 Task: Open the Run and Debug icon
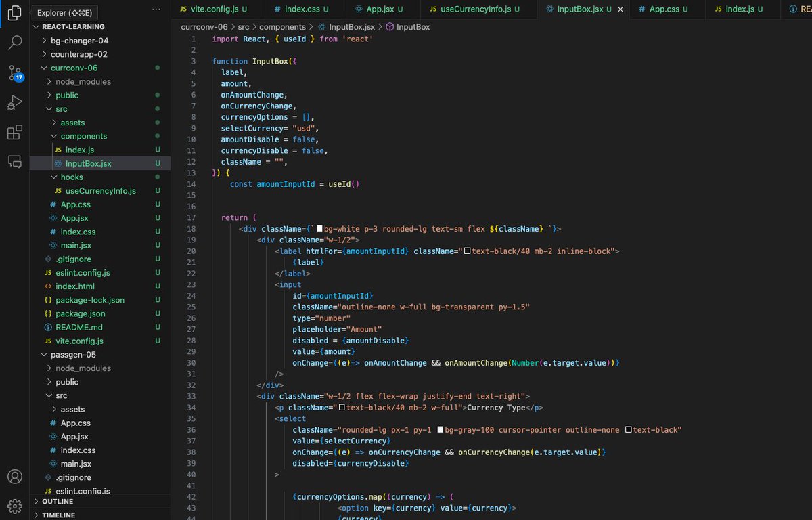point(14,102)
